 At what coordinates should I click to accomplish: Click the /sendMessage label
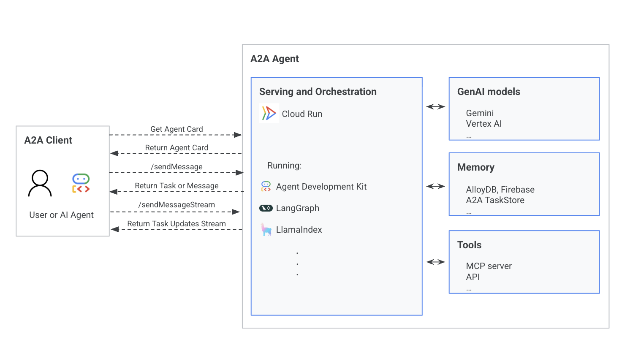point(177,166)
